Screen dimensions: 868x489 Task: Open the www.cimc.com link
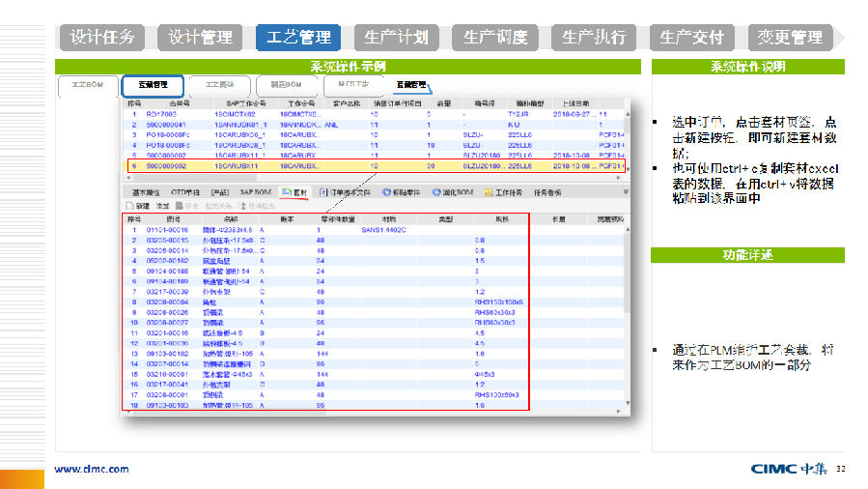[91, 469]
